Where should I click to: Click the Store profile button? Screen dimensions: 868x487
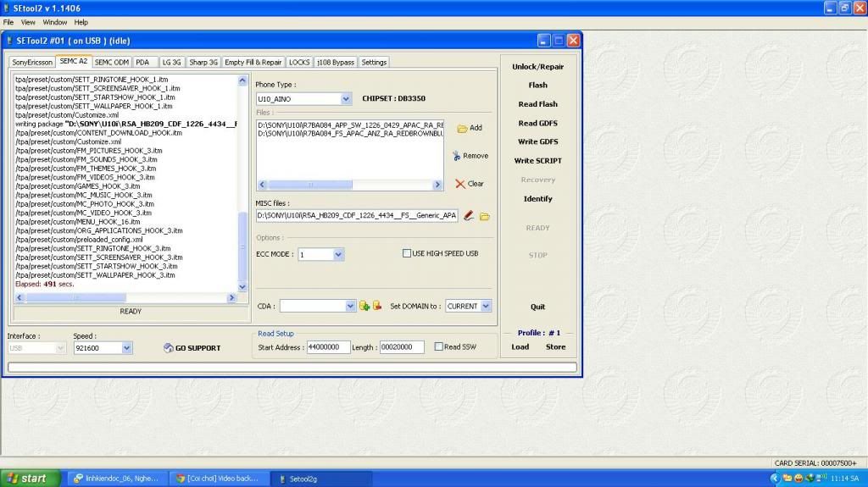click(x=555, y=347)
